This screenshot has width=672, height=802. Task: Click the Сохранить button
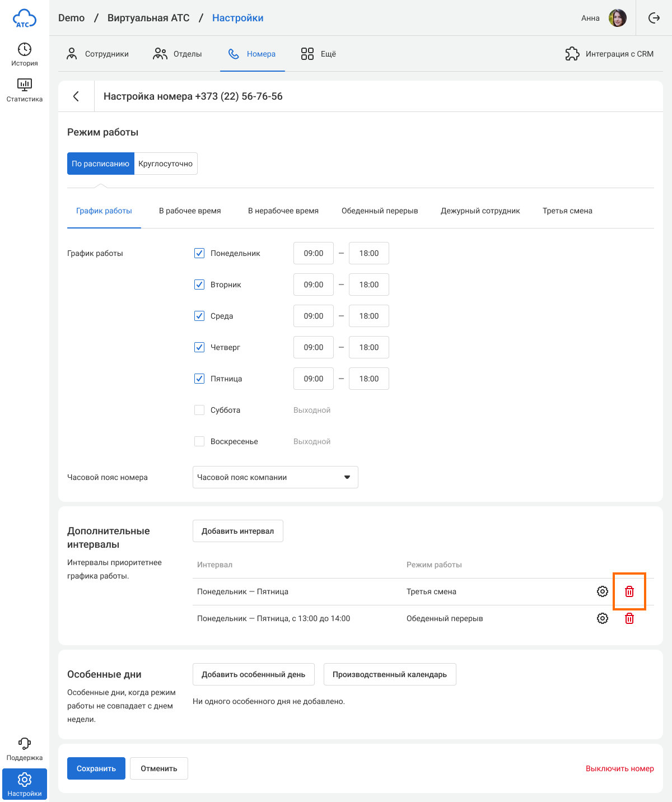[96, 768]
